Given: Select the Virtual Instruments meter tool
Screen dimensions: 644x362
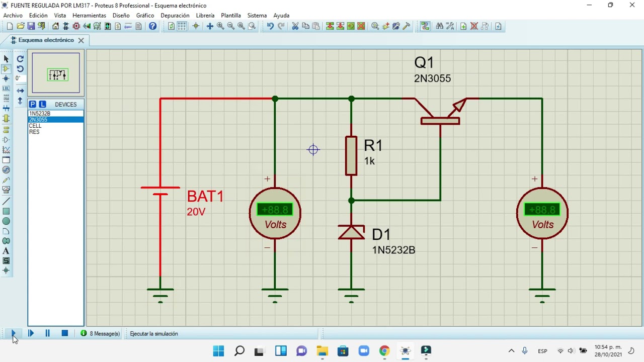Looking at the screenshot, I should pyautogui.click(x=6, y=190).
